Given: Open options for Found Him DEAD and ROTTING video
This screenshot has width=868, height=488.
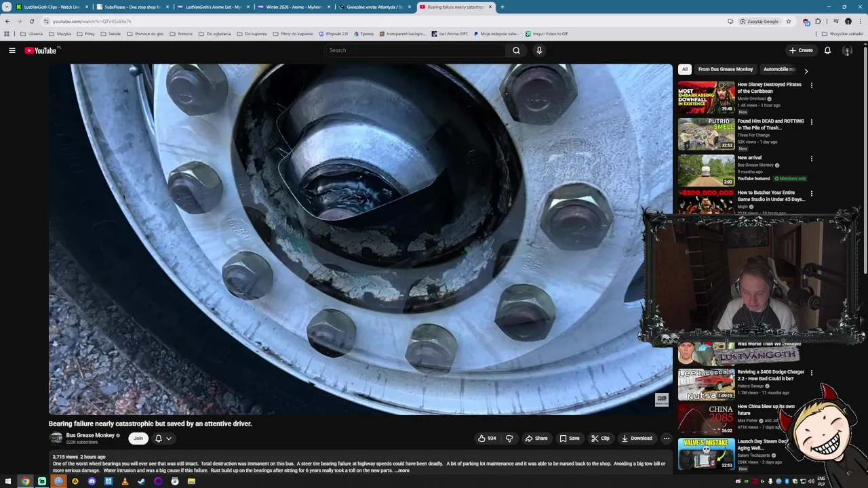Looking at the screenshot, I should click(811, 122).
